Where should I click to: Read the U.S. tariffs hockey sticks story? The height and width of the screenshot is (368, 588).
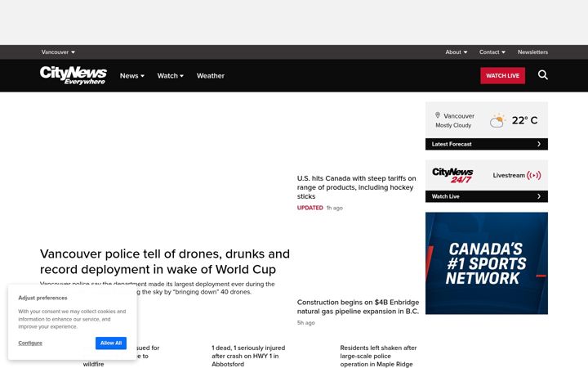click(356, 187)
